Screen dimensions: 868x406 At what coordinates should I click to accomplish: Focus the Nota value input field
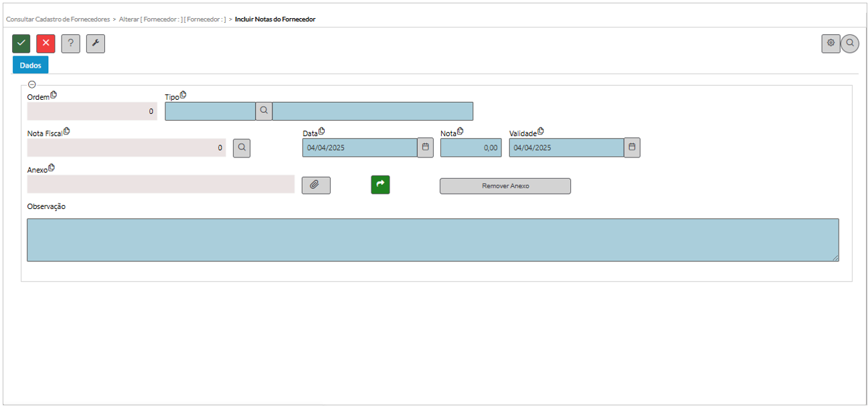pyautogui.click(x=470, y=148)
